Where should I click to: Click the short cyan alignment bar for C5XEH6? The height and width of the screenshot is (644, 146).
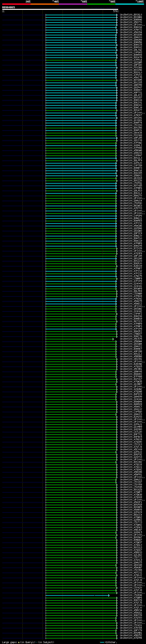click(78, 595)
